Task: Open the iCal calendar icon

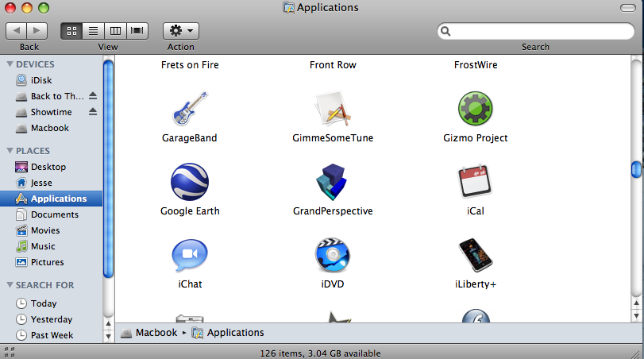Action: pos(475,182)
